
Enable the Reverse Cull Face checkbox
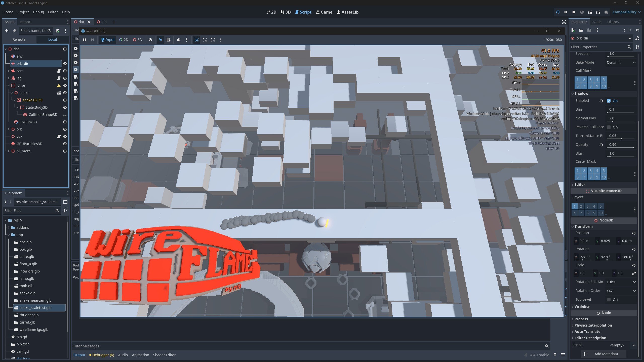tap(609, 127)
